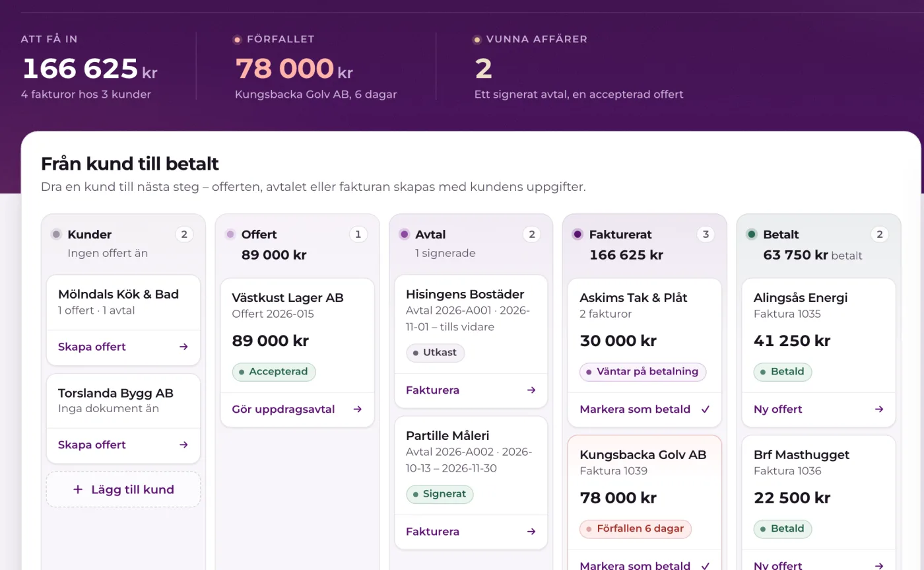This screenshot has height=570, width=924.
Task: Open Alingsås Energi card title
Action: coord(801,298)
